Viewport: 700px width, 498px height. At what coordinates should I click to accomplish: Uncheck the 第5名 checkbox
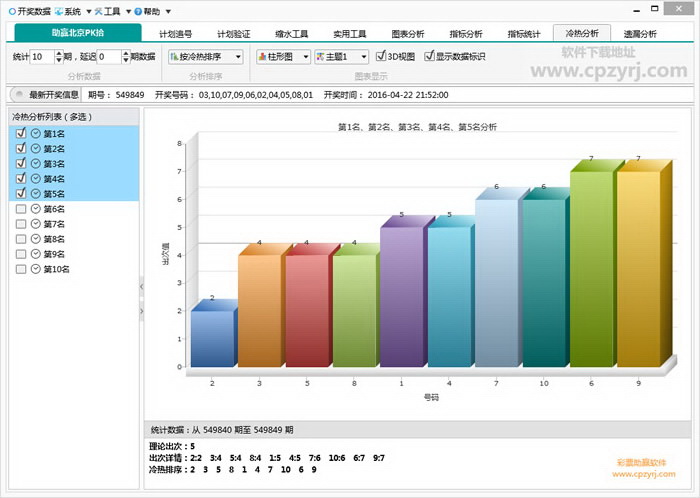(21, 194)
